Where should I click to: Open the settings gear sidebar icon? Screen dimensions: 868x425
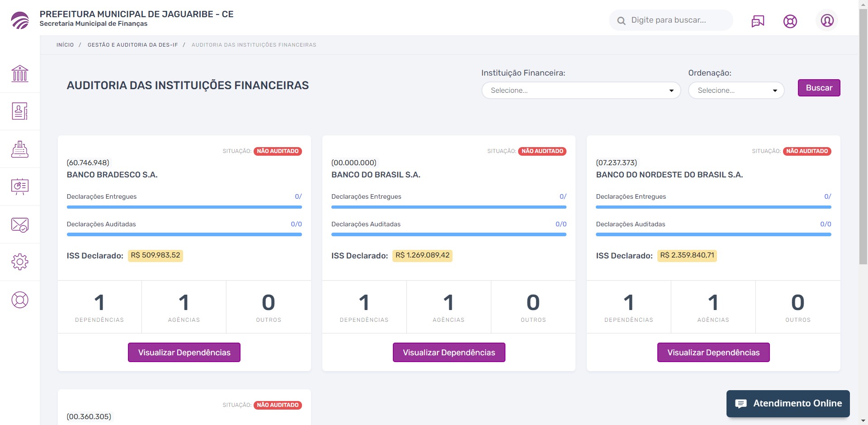(20, 262)
